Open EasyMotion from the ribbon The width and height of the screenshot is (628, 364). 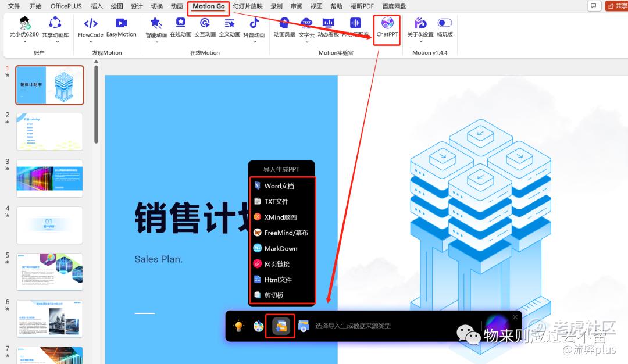tap(122, 27)
